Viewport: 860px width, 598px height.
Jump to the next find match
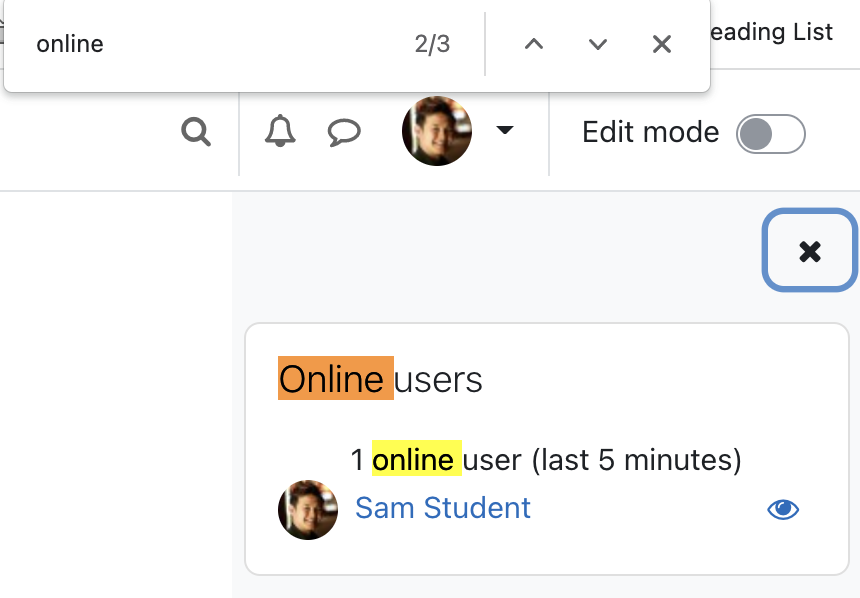(598, 44)
